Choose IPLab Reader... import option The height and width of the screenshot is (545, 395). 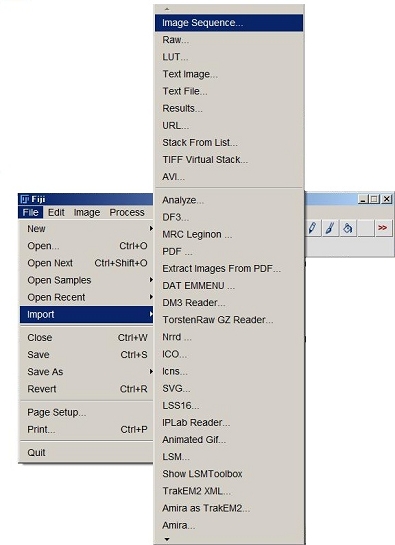click(x=229, y=422)
